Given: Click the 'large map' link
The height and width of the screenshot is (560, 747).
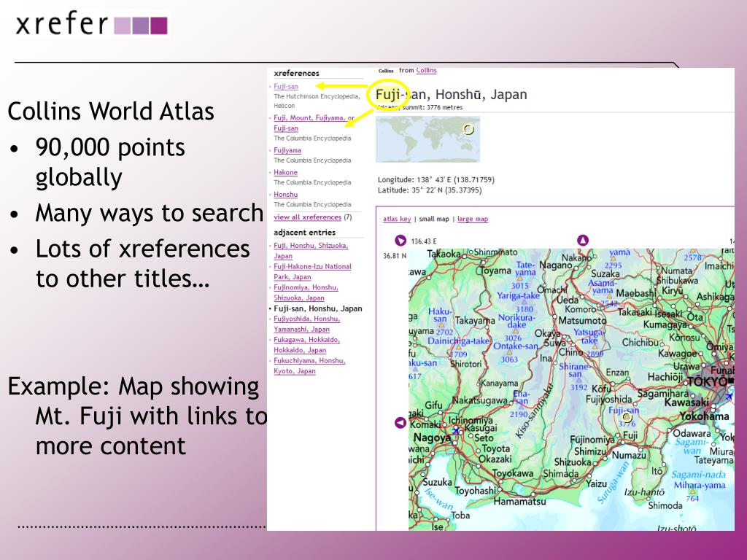Looking at the screenshot, I should pyautogui.click(x=473, y=219).
